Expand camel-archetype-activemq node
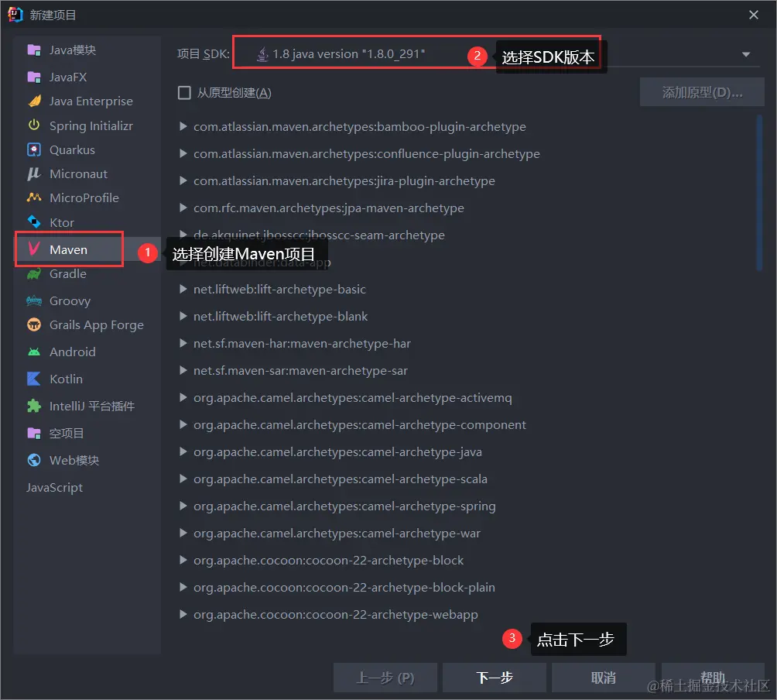777x700 pixels. [x=183, y=397]
